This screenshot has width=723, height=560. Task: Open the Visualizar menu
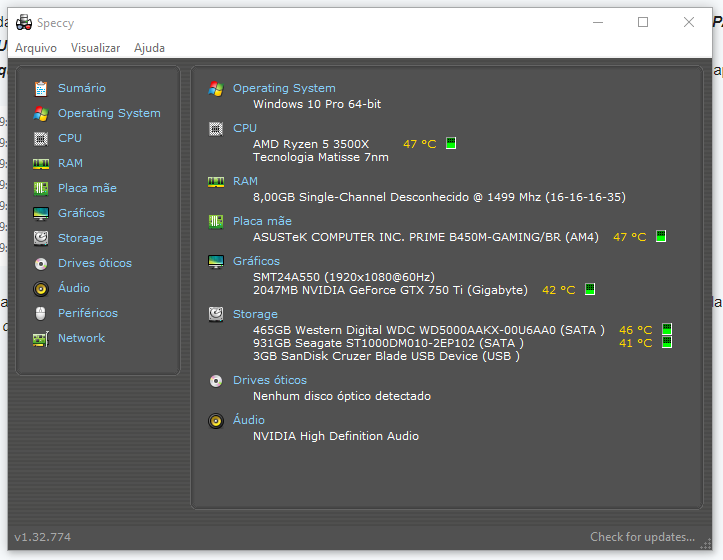(95, 48)
